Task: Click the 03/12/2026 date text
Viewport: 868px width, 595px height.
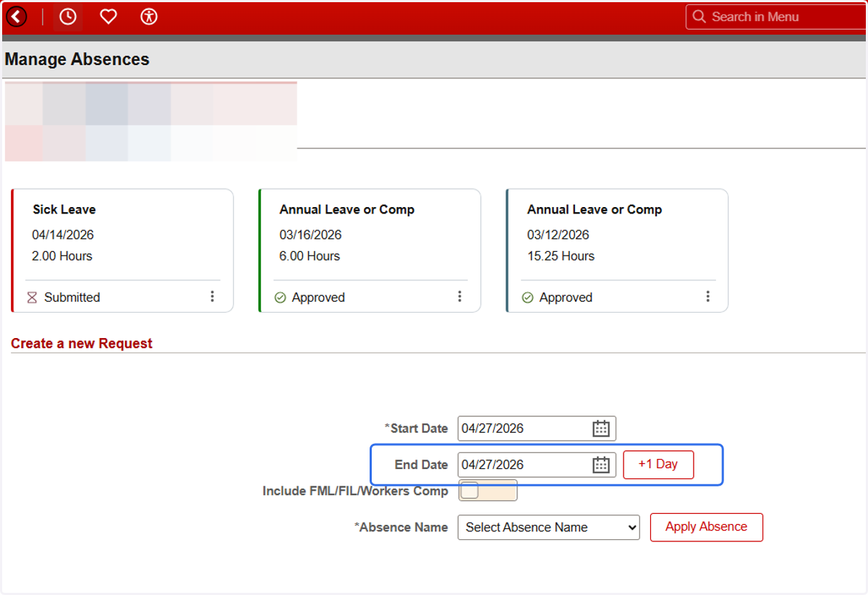Action: tap(558, 235)
